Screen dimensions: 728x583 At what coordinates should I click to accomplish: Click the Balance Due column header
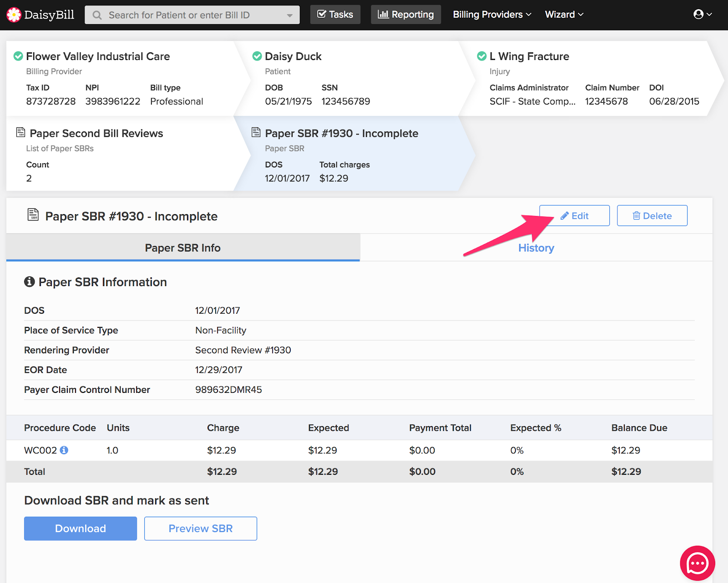point(639,428)
